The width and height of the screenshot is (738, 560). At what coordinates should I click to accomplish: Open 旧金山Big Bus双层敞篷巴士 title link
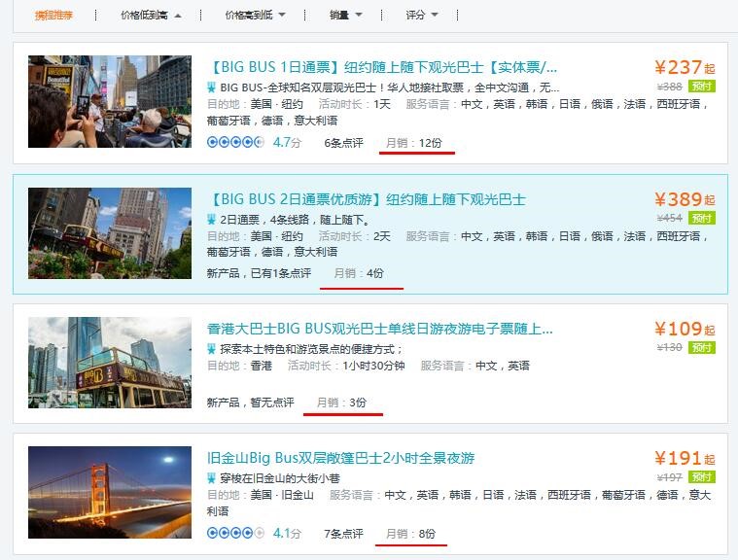coord(340,458)
